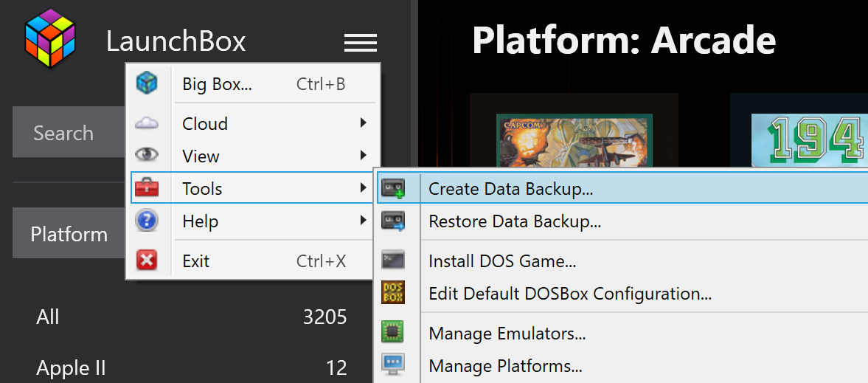Viewport: 868px width, 383px height.
Task: Click the Big Box cube icon
Action: (147, 83)
